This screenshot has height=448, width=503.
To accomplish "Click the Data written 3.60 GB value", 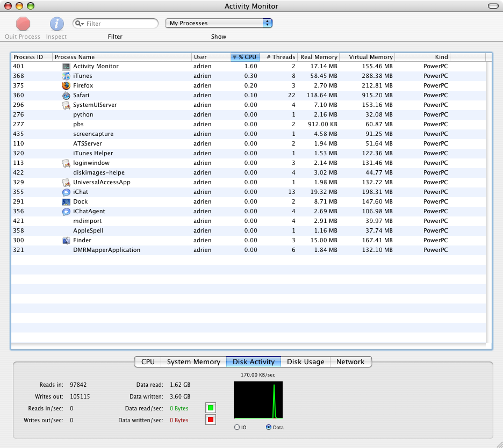I will pyautogui.click(x=180, y=396).
